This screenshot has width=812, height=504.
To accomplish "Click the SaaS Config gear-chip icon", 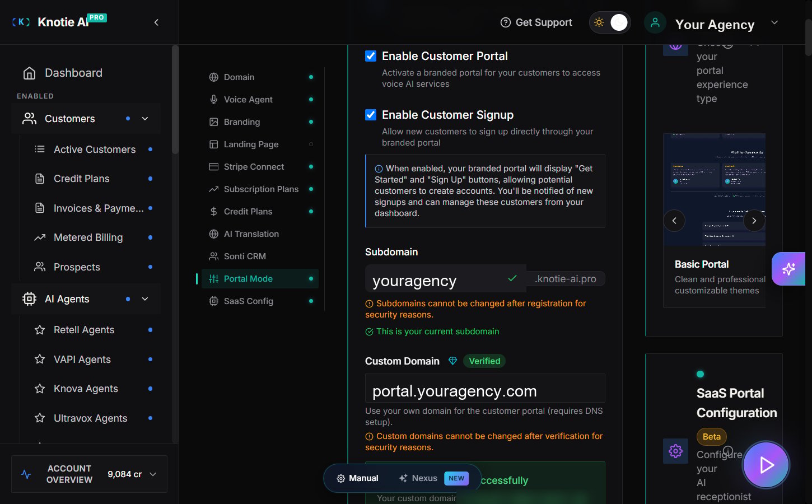I will pyautogui.click(x=213, y=301).
